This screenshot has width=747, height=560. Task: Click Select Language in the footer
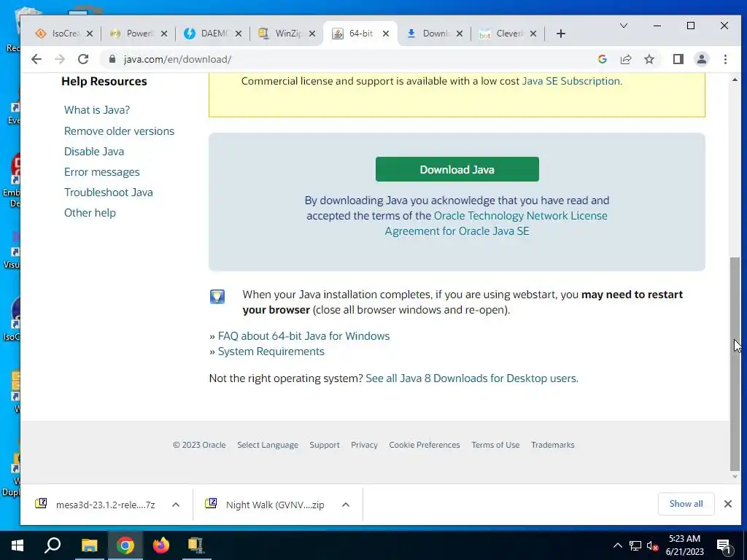(x=268, y=445)
